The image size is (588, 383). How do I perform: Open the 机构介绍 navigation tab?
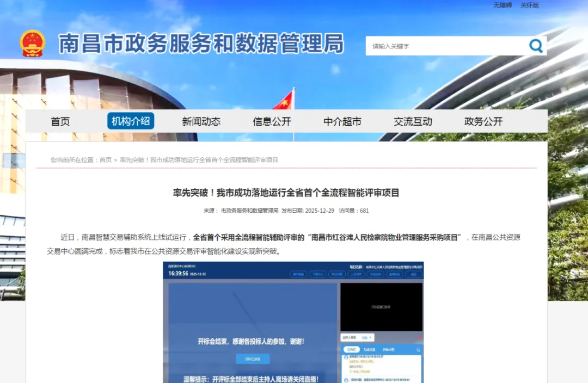tap(131, 121)
